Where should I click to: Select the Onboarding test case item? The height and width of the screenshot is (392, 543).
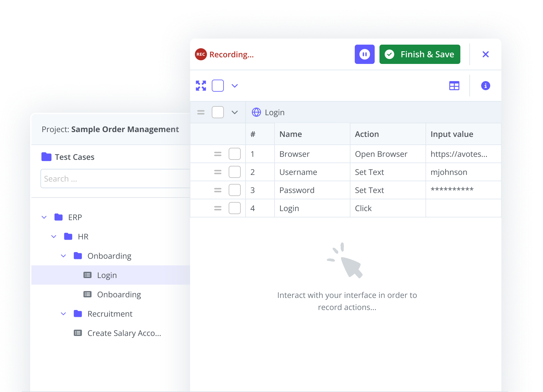119,295
